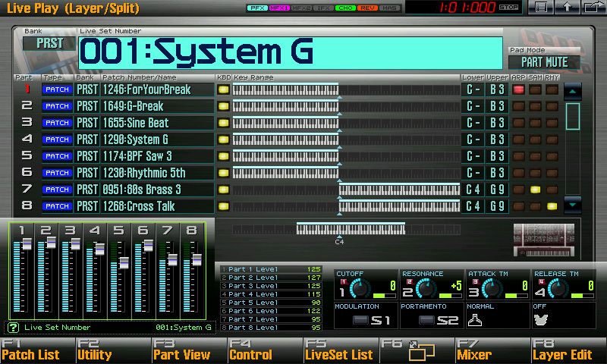Toggle the CHO chorus indicator

click(x=346, y=8)
